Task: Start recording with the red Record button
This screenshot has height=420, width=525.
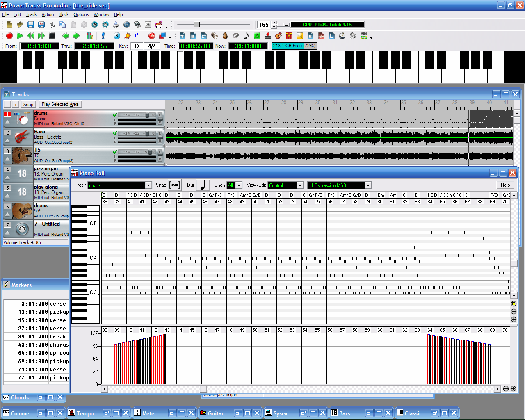Action: tap(9, 36)
